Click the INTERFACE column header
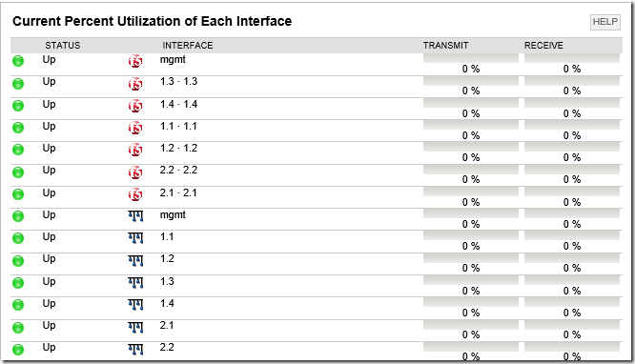The height and width of the screenshot is (364, 635). pyautogui.click(x=188, y=46)
